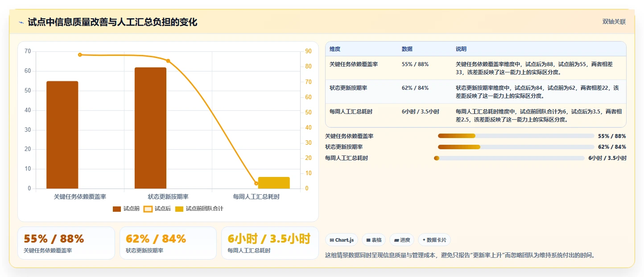Click the 说明 table column header
644x277 pixels.
coord(461,49)
